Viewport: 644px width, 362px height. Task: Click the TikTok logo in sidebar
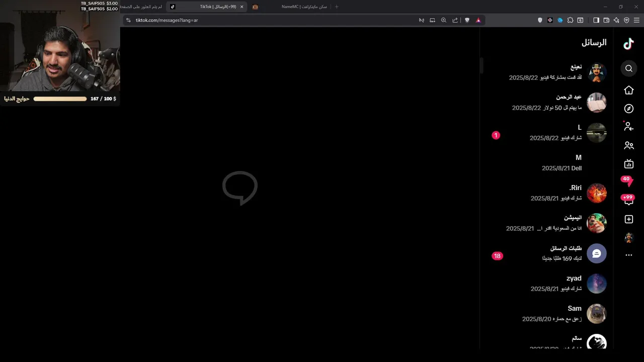[x=628, y=44]
